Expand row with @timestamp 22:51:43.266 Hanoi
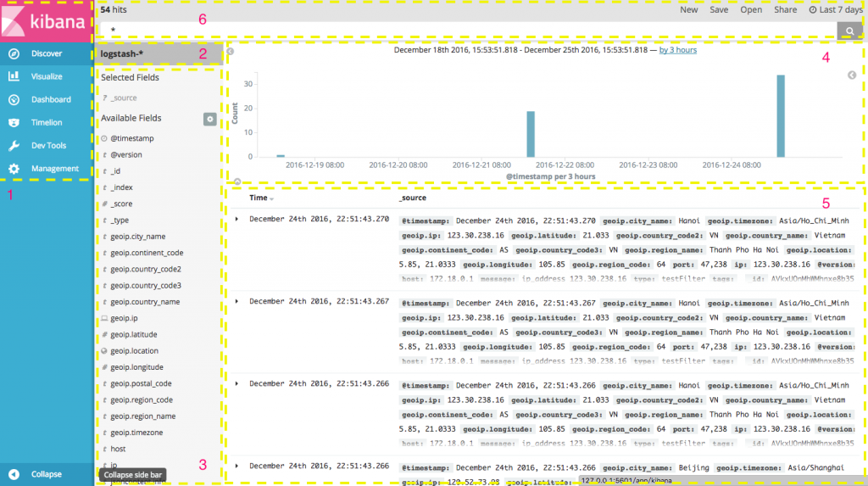868x486 pixels. point(237,383)
